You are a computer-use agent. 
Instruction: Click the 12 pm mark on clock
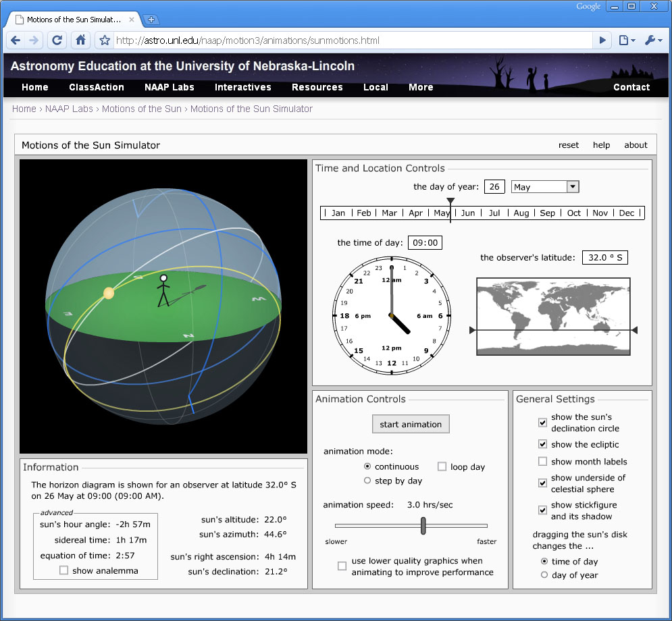click(392, 348)
